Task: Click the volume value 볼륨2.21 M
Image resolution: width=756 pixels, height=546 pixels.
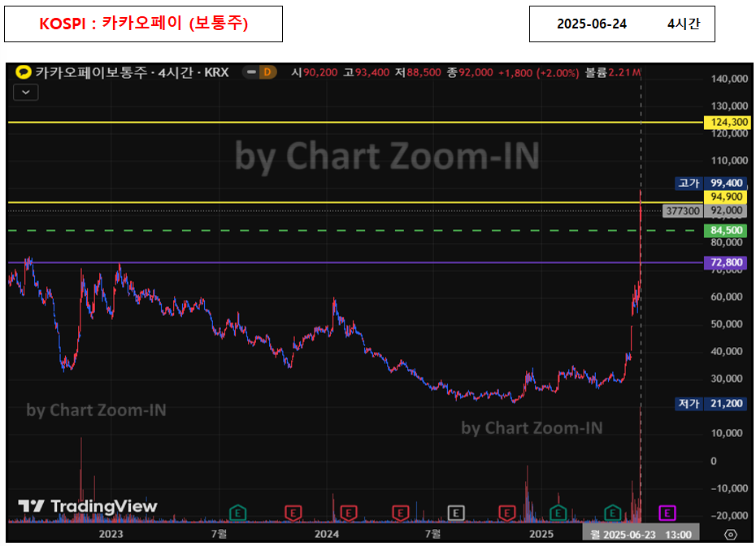Action: [x=613, y=73]
